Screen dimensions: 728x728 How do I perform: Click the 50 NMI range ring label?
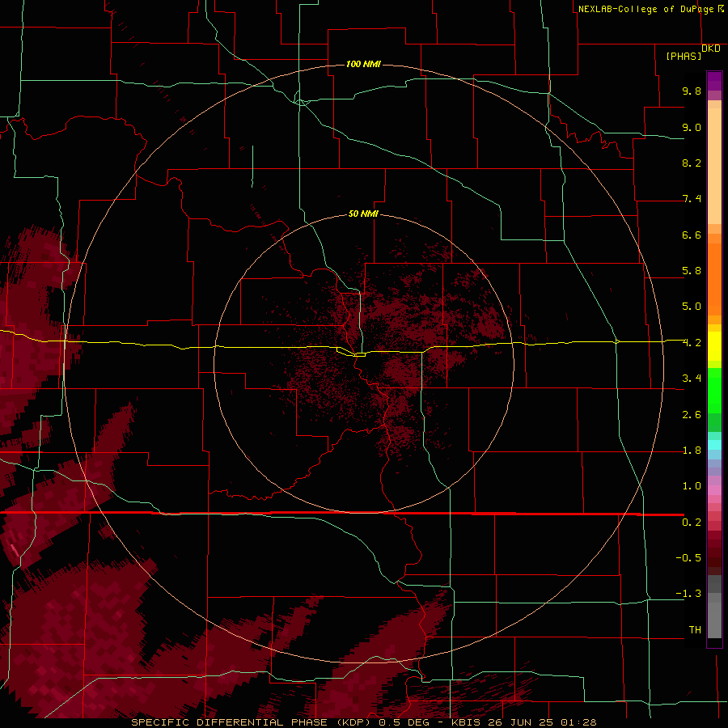363,214
